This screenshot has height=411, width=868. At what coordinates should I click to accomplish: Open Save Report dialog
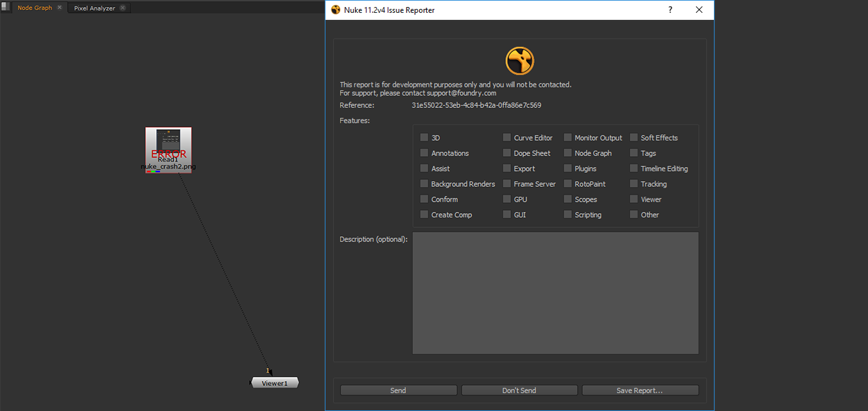(x=640, y=390)
